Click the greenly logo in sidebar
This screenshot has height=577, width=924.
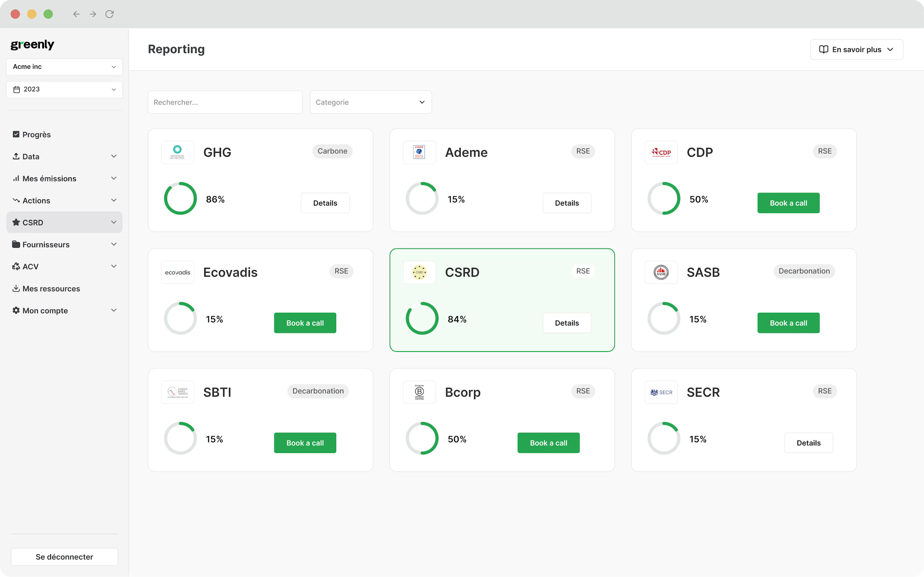coord(32,45)
